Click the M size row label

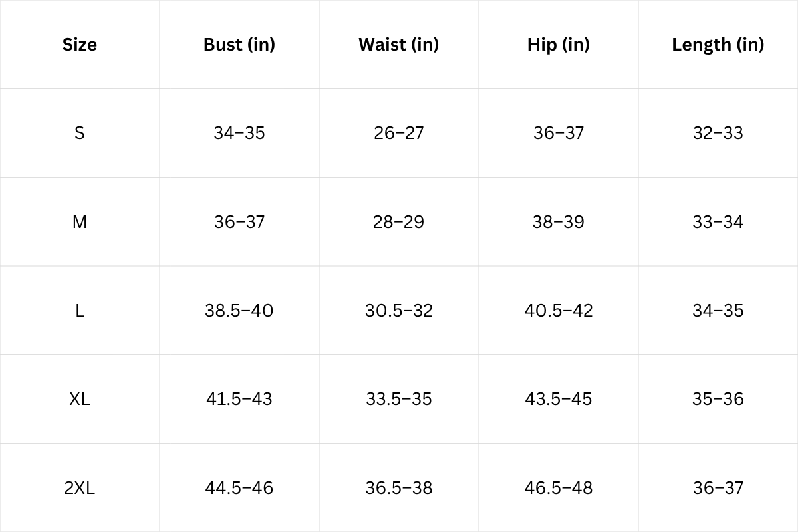(x=80, y=222)
